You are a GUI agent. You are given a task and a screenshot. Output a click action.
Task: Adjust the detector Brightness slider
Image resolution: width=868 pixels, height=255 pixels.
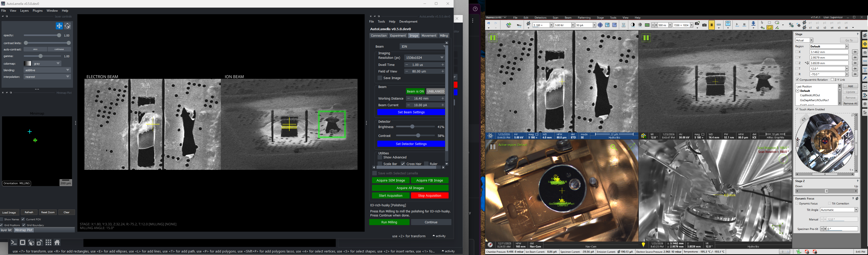click(412, 127)
